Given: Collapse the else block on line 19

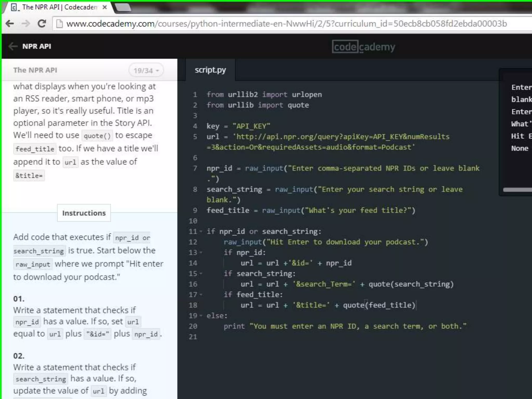Looking at the screenshot, I should (201, 315).
